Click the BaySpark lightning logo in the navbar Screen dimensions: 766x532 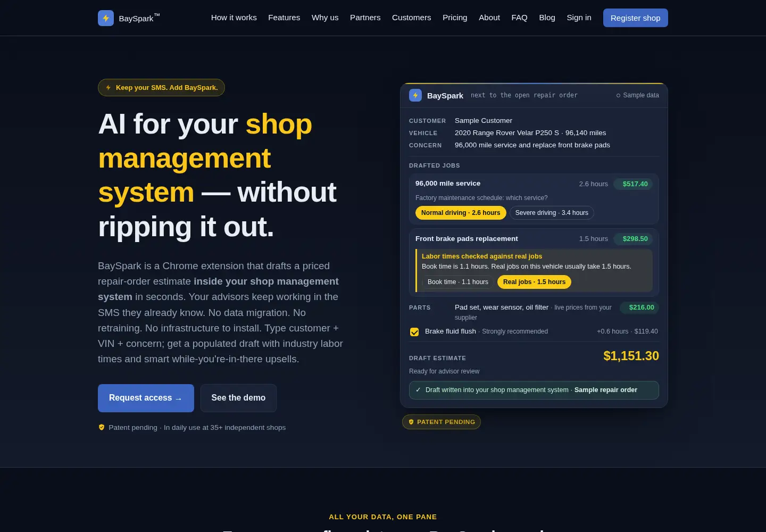tap(106, 18)
